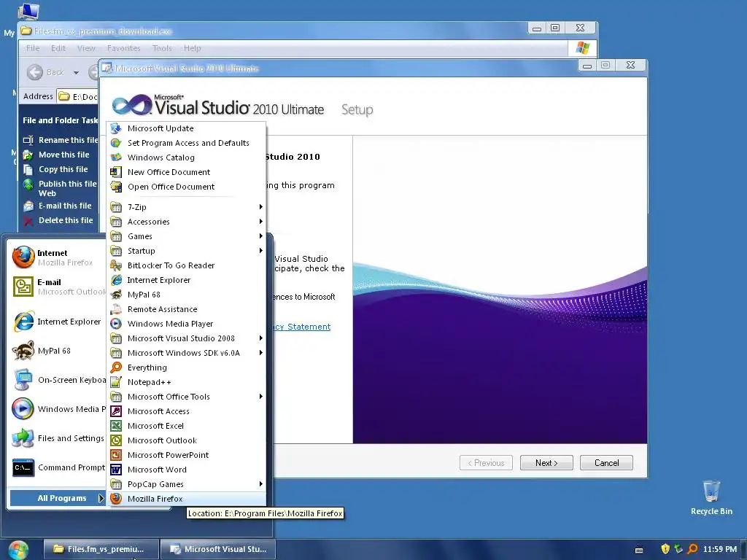Expand Microsoft Windows SDK v6.0A submenu
Screen dimensions: 747x560
(186, 353)
